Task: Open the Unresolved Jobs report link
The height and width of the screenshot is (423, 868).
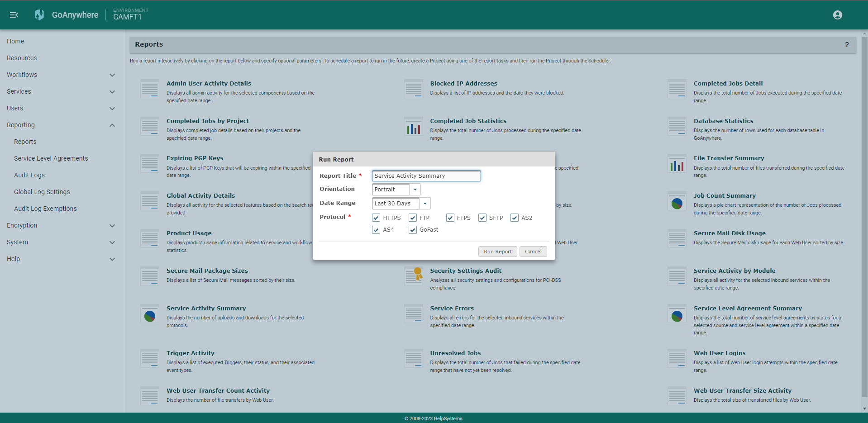Action: pyautogui.click(x=455, y=353)
